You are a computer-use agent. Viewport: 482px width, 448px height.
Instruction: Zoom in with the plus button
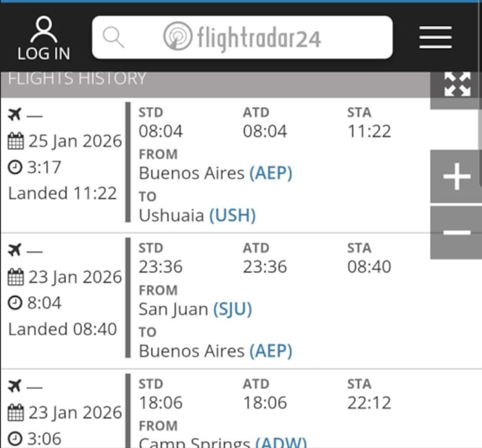point(457,177)
